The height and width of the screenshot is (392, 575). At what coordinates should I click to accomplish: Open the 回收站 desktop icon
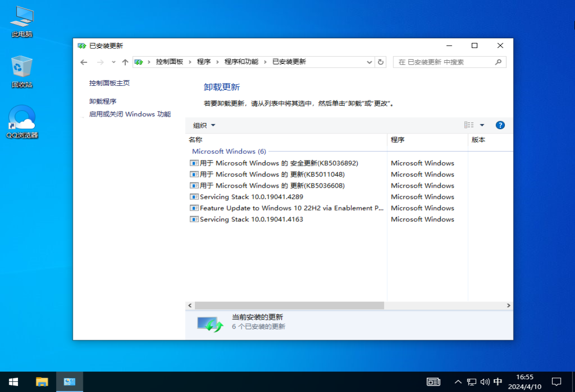20,69
